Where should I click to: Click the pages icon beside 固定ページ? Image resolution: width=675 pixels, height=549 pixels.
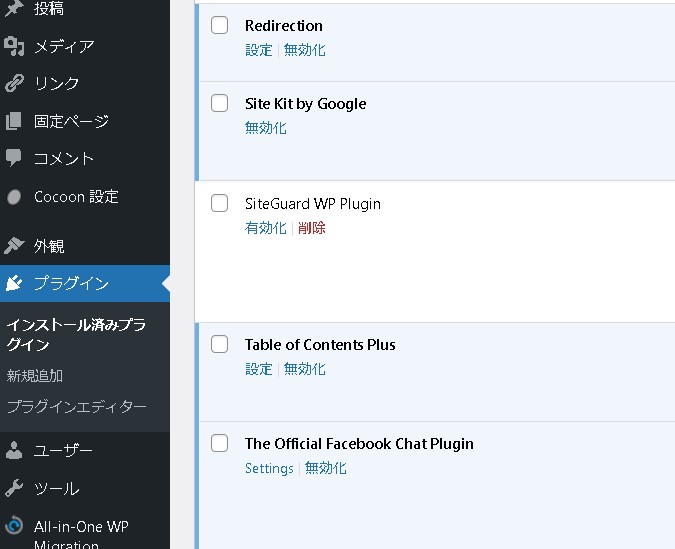[14, 121]
